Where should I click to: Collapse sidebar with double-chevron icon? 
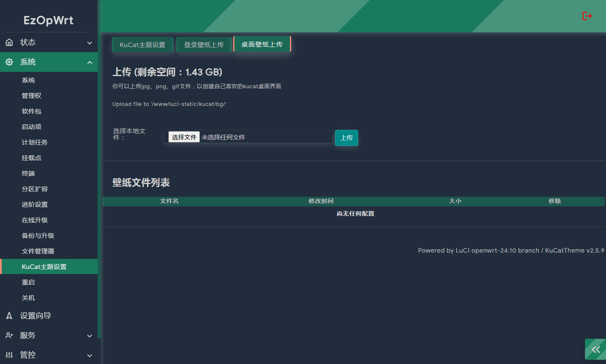coord(595,349)
